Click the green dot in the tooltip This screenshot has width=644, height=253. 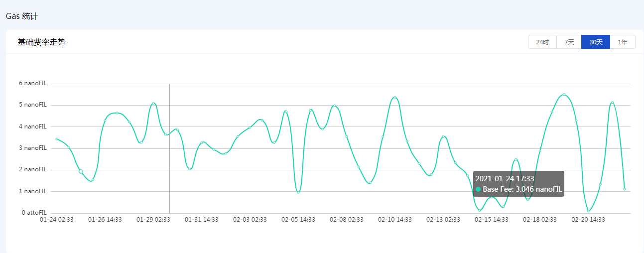[478, 189]
